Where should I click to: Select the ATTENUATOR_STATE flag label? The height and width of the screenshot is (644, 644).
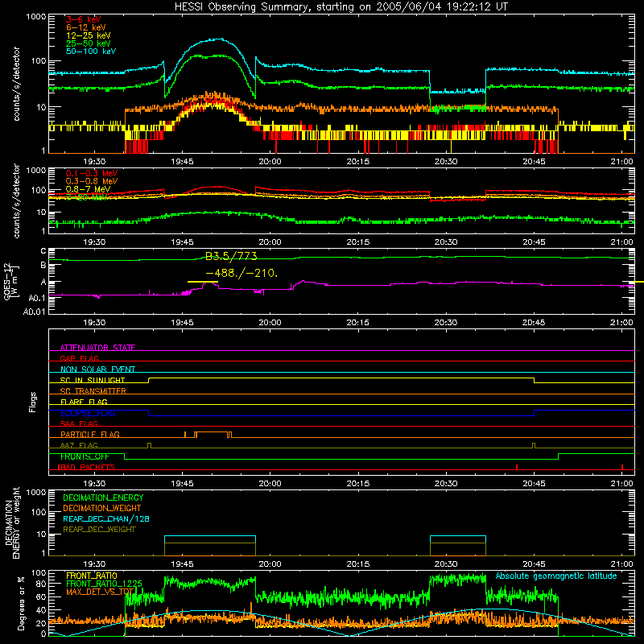click(97, 348)
